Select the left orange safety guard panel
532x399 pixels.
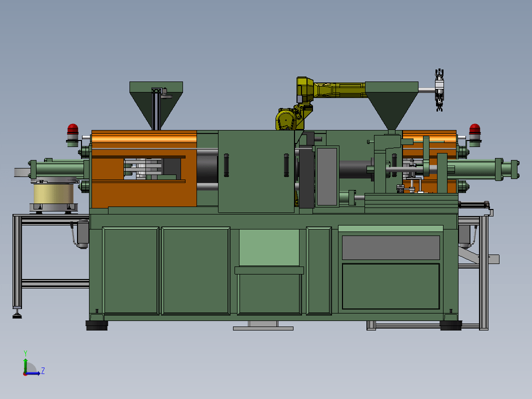coord(144,169)
